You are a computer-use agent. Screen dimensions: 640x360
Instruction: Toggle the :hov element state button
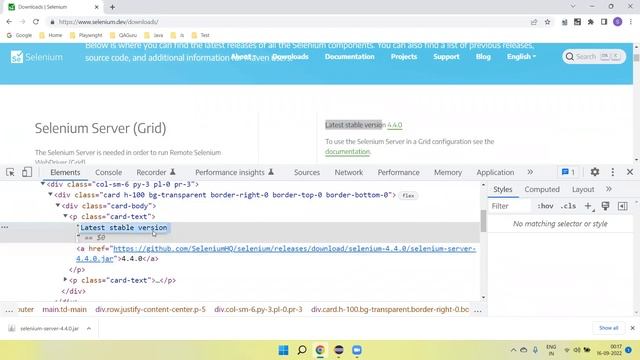pyautogui.click(x=545, y=206)
